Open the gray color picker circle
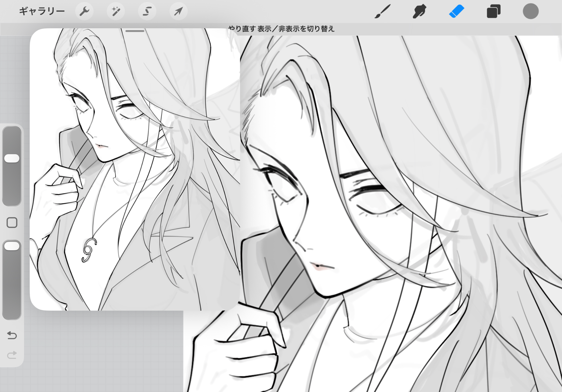Viewport: 562px width, 392px height. (531, 12)
